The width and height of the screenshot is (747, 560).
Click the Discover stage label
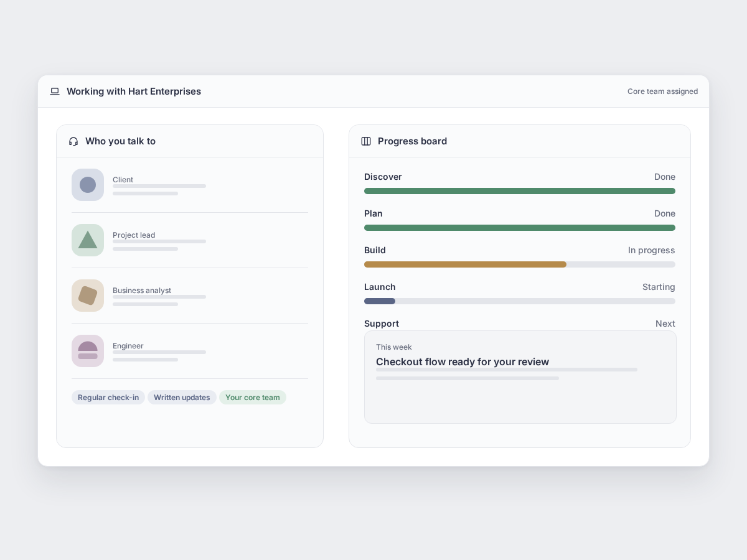(383, 177)
